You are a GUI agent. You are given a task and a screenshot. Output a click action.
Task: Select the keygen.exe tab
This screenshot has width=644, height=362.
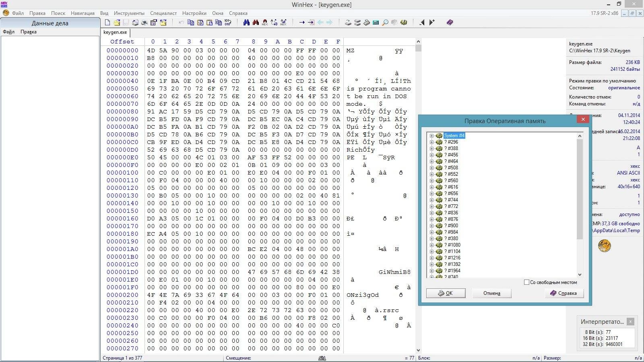point(115,32)
